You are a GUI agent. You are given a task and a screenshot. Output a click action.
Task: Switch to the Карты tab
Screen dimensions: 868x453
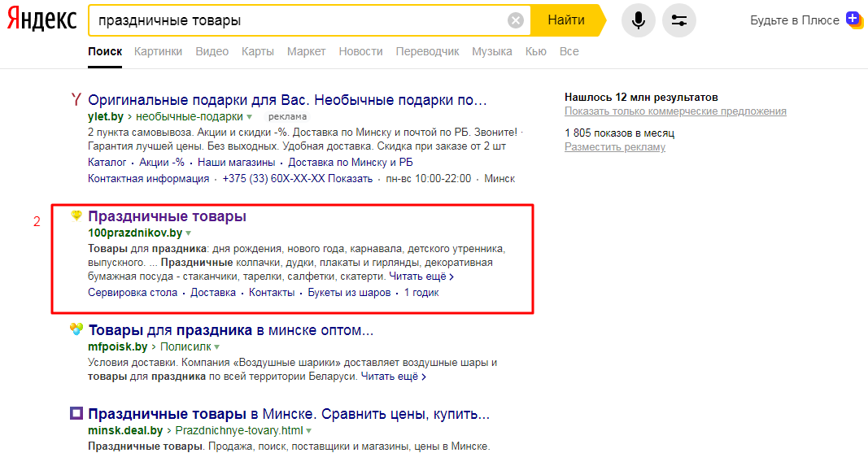coord(257,51)
